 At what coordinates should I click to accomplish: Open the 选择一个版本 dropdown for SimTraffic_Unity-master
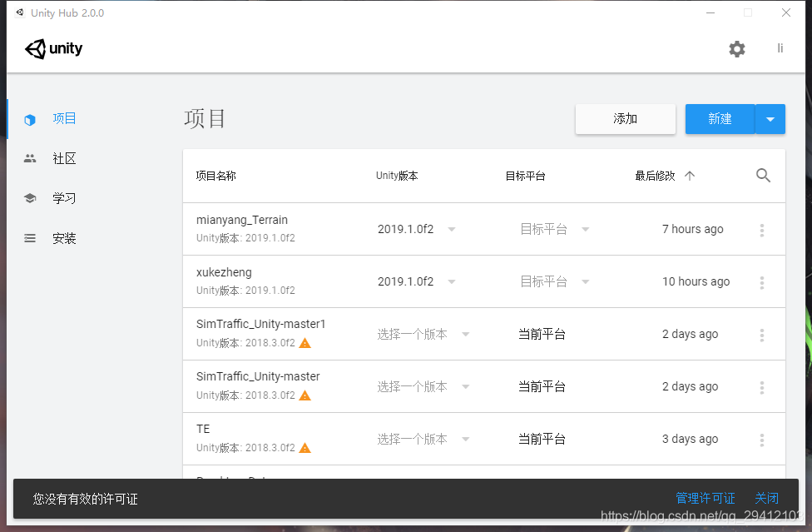(x=423, y=386)
